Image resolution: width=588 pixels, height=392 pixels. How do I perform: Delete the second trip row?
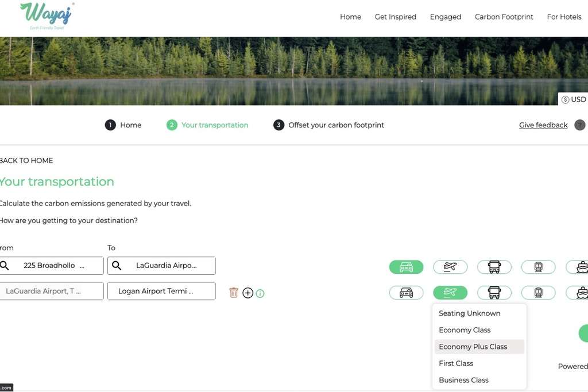234,293
